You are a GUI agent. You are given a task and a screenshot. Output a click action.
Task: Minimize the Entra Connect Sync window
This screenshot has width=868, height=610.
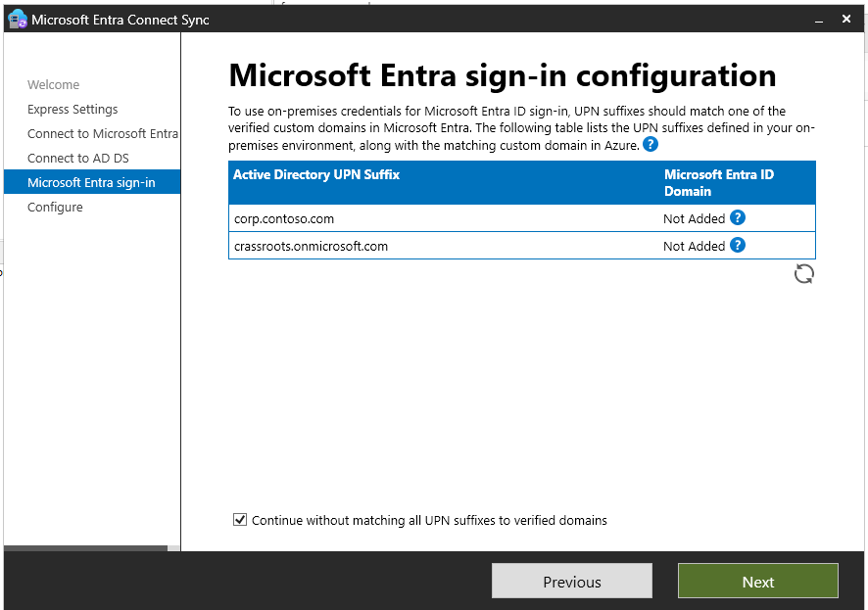[x=819, y=20]
